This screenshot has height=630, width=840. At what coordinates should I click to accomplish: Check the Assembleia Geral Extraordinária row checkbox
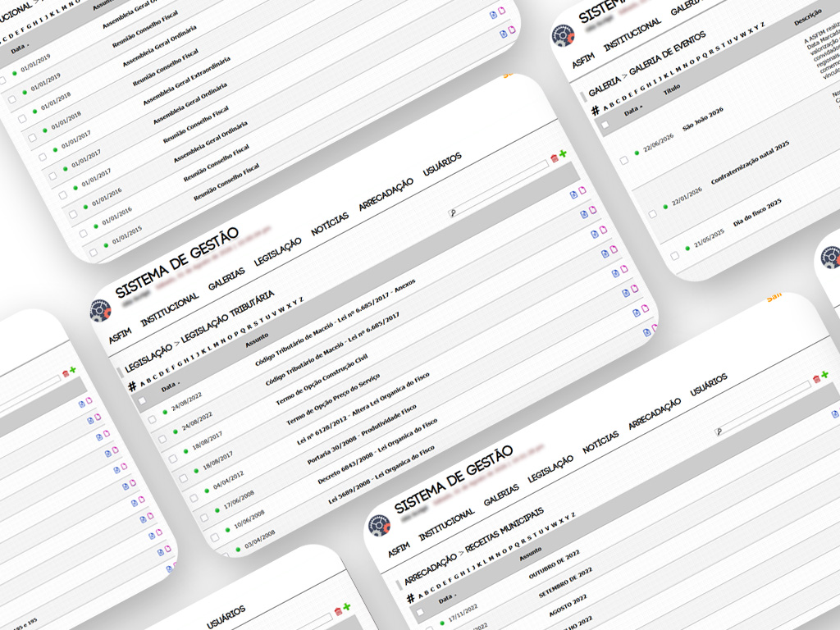(43, 157)
